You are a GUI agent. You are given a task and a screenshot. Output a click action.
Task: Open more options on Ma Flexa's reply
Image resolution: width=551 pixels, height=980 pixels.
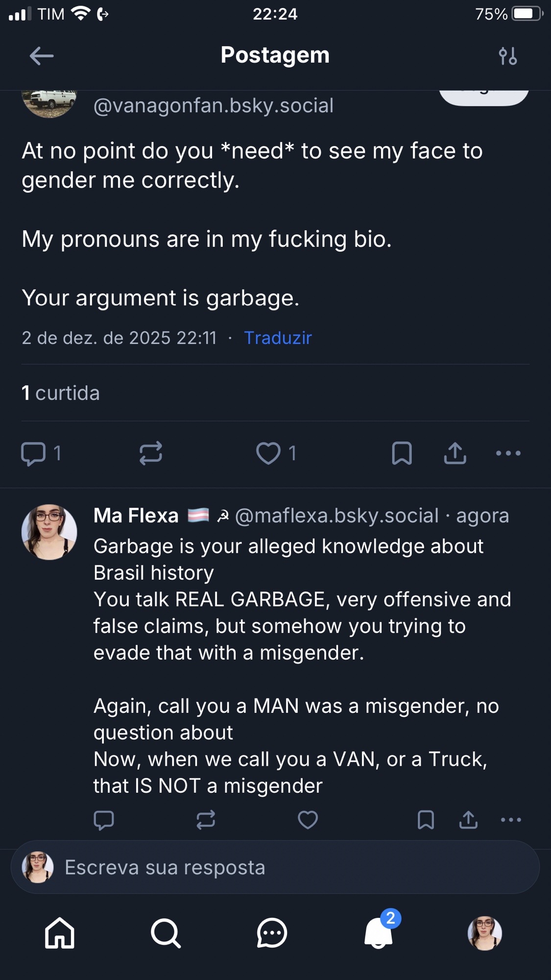511,820
